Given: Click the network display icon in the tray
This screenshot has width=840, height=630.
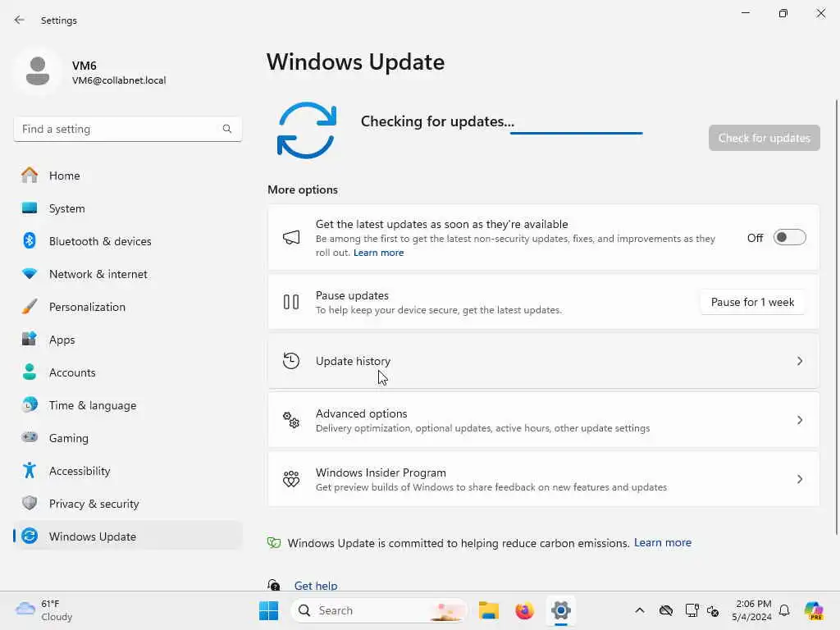Looking at the screenshot, I should click(x=692, y=610).
